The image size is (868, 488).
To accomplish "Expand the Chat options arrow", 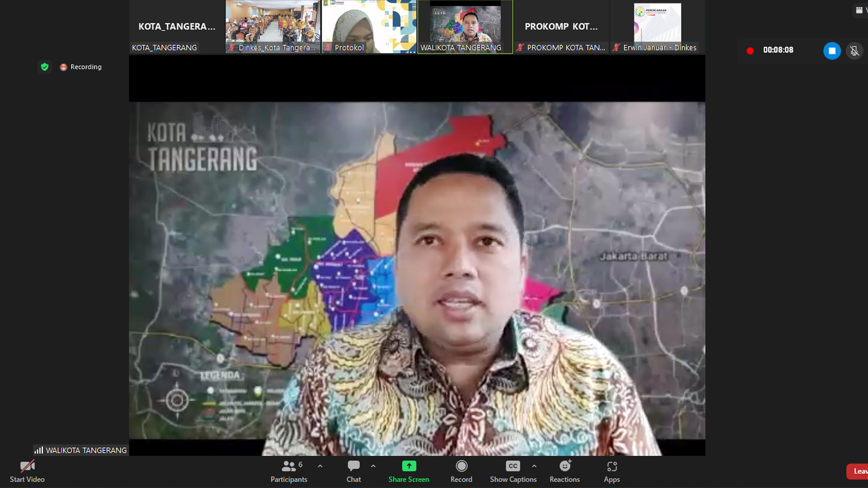I will [373, 466].
